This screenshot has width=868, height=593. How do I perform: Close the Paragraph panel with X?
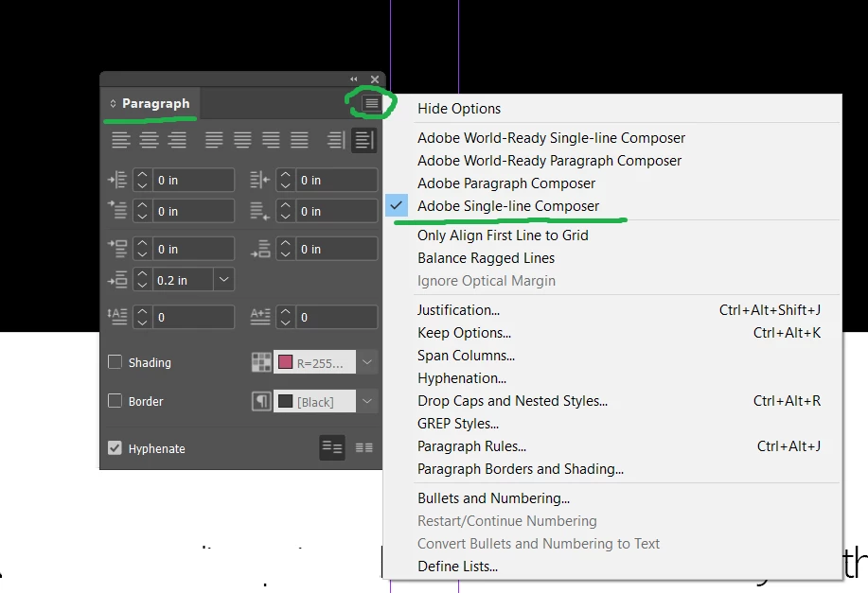point(375,79)
